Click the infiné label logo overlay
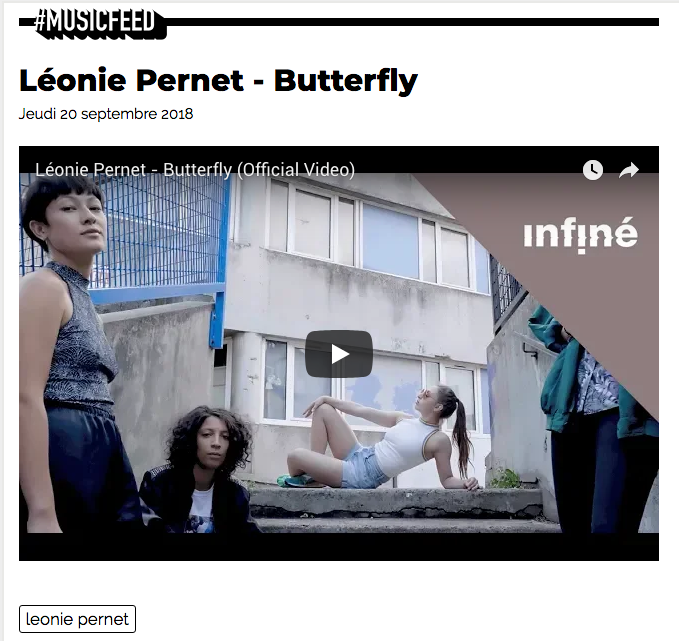679x641 pixels. click(580, 234)
